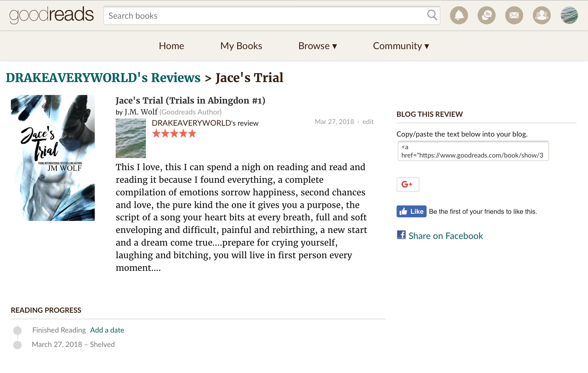This screenshot has height=373, width=588.
Task: Expand the Community dropdown menu
Action: (401, 46)
